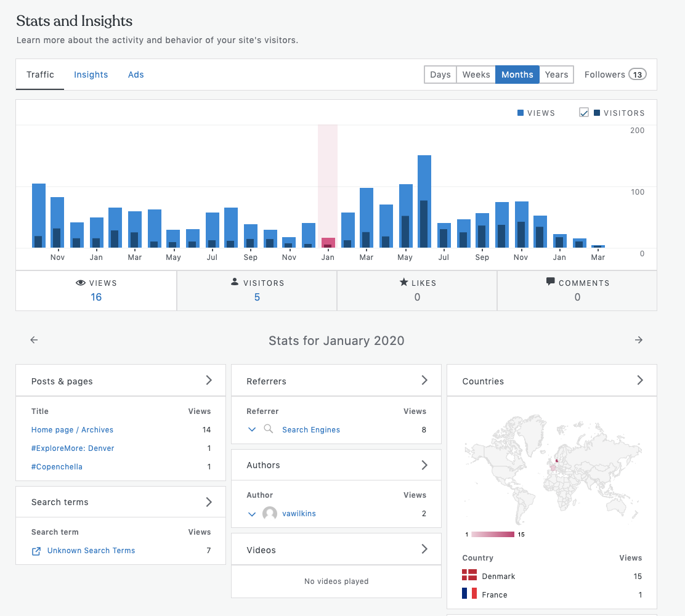
Task: Select the highlighted January bar in chart
Action: [328, 243]
